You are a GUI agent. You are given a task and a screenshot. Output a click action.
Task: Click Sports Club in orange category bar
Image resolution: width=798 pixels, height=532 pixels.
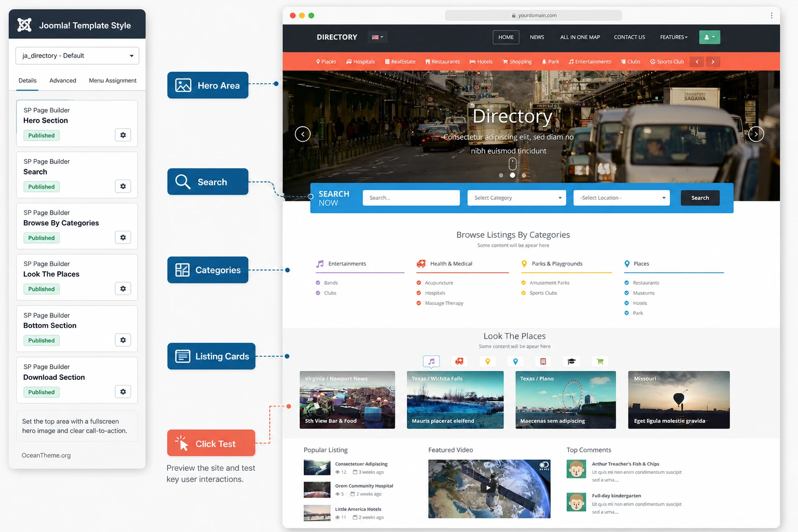[667, 61]
